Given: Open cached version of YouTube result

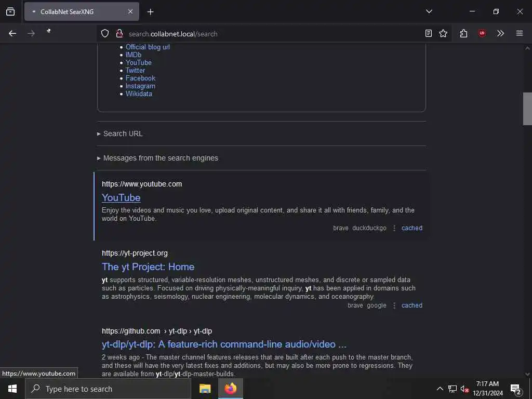Looking at the screenshot, I should [412, 228].
